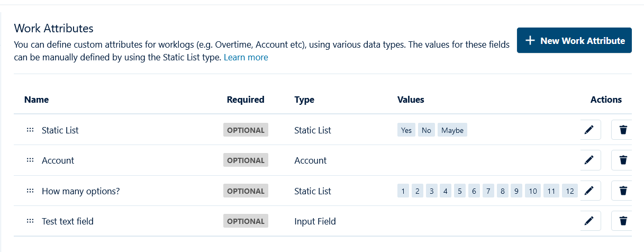Click drag handle beside Test text field
This screenshot has width=644, height=252.
pos(30,221)
